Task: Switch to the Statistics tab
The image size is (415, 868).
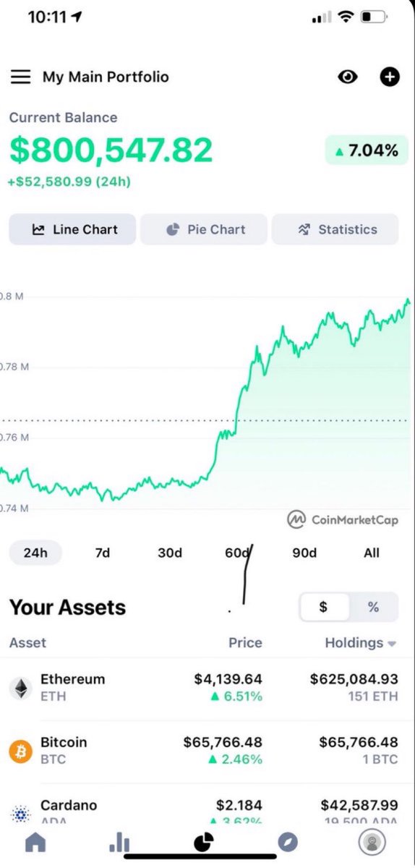Action: [x=335, y=229]
